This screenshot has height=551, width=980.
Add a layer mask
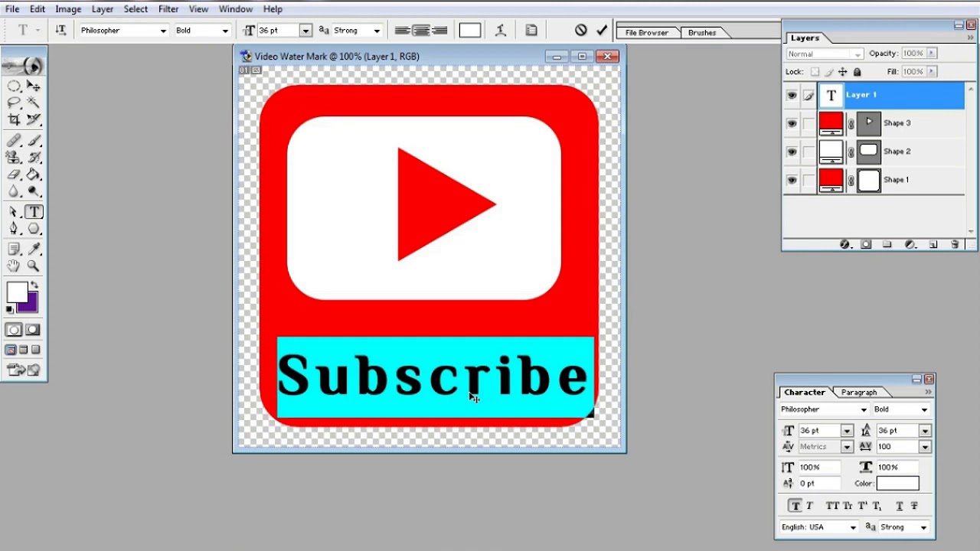[866, 244]
